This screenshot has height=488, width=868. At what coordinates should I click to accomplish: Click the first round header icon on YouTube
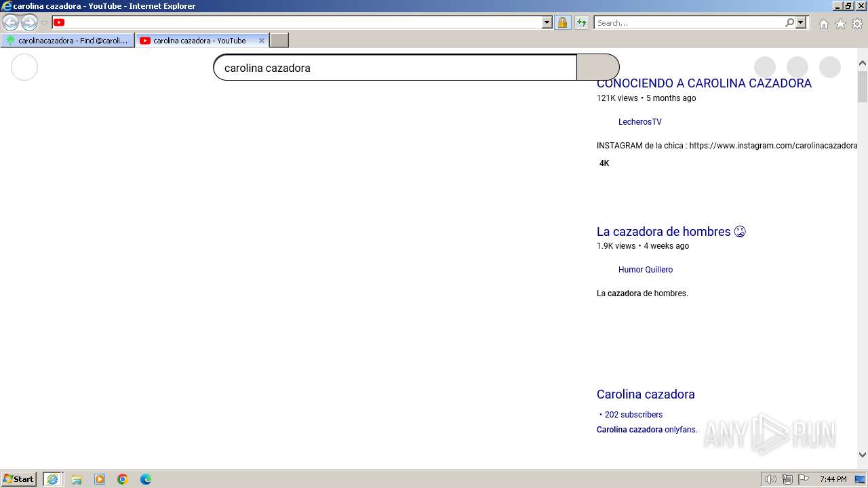point(765,67)
